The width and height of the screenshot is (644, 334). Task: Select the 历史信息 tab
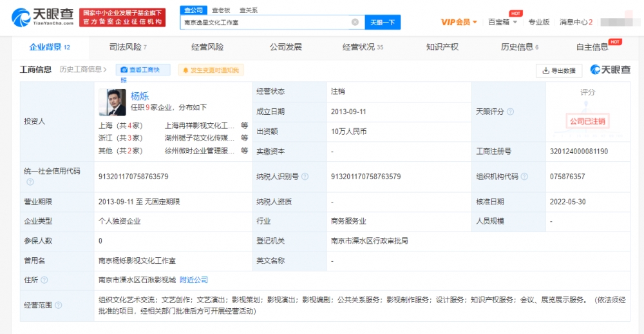tap(520, 47)
